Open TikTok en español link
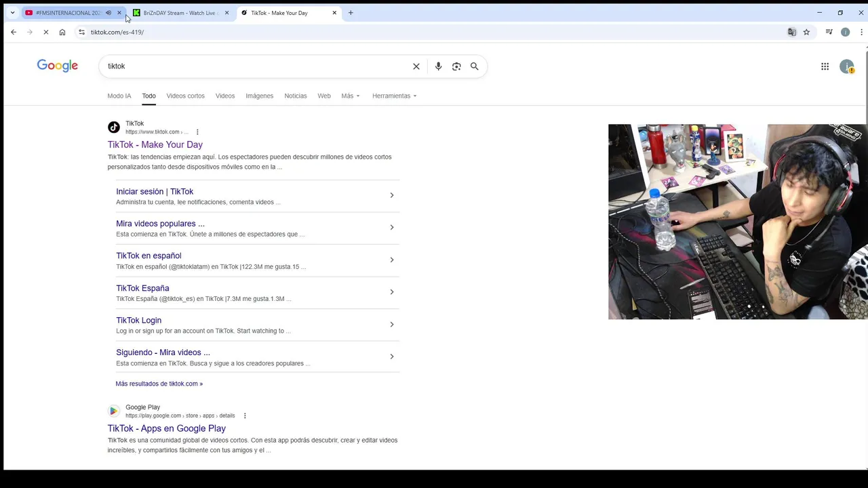 click(x=149, y=256)
